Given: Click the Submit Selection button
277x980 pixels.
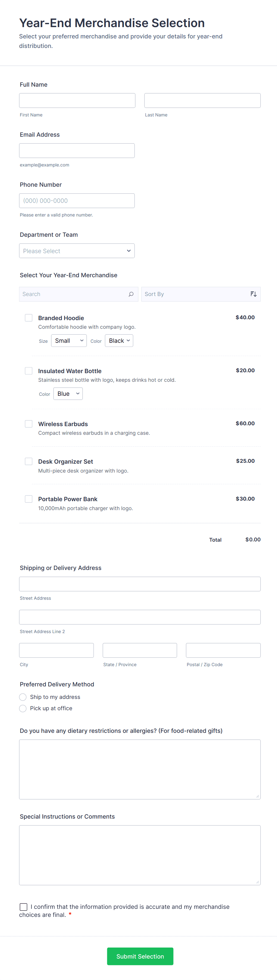Looking at the screenshot, I should click(x=140, y=956).
